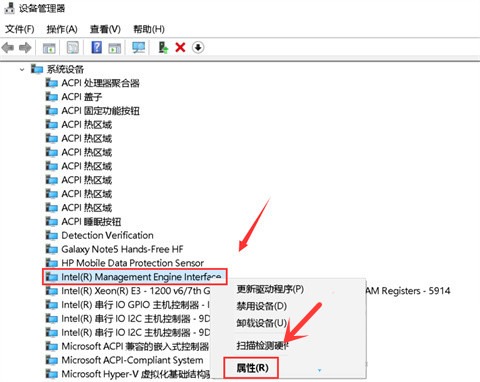Click the Back arrow toolbar button
480x382 pixels.
(8, 48)
